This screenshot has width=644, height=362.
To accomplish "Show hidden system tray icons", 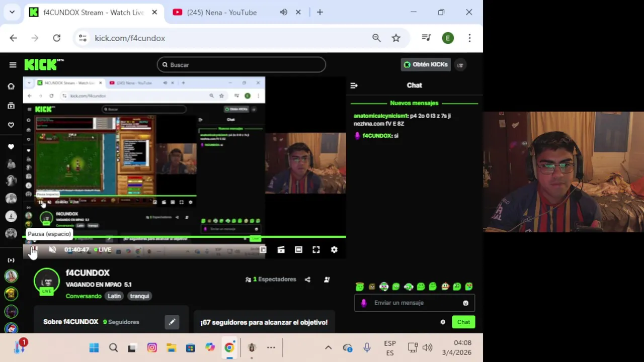I will (x=328, y=348).
